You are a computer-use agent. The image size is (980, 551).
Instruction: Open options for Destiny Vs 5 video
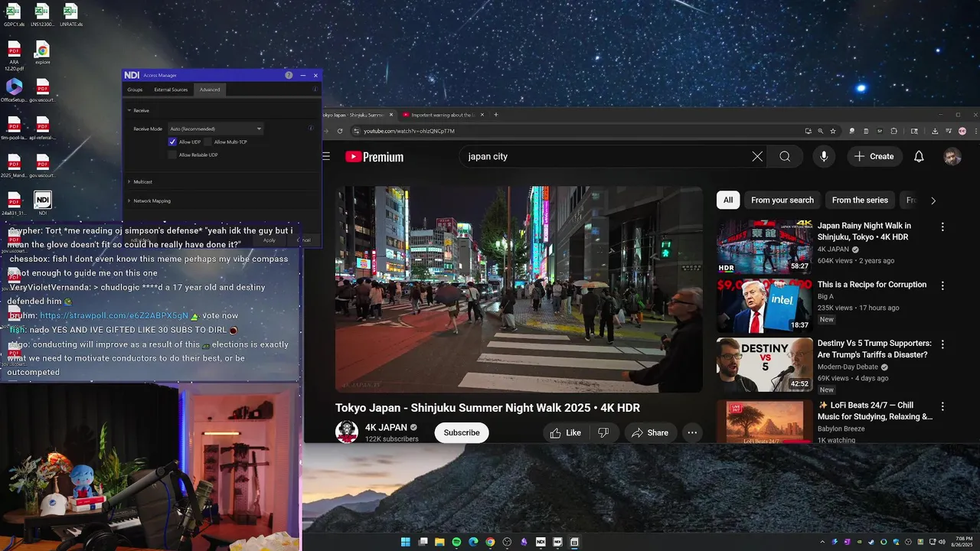pos(942,344)
